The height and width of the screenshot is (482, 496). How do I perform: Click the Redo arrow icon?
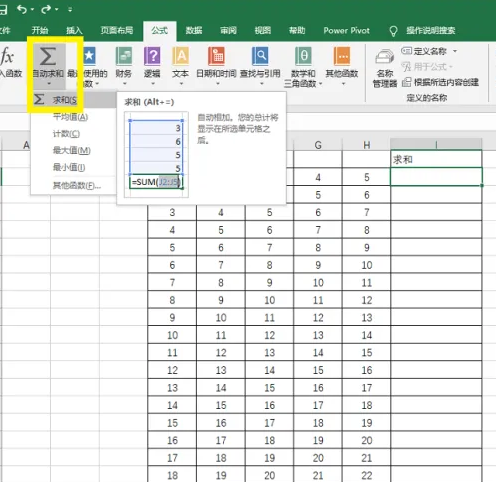tap(46, 9)
